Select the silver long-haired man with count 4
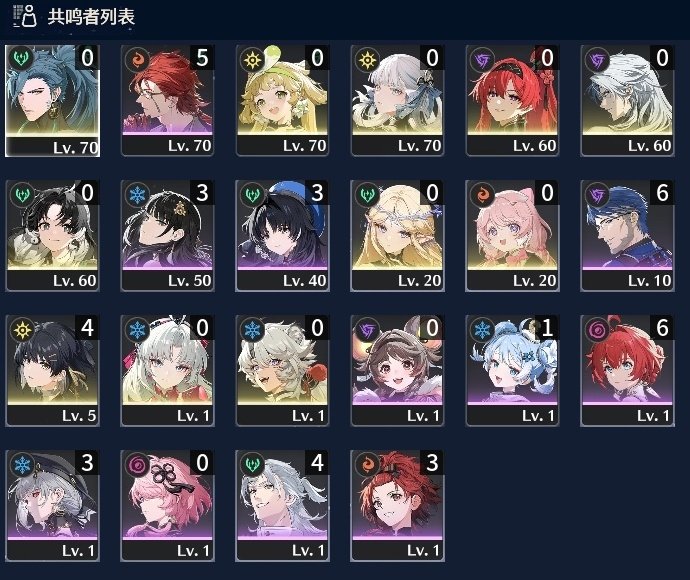690x580 pixels. (x=282, y=506)
